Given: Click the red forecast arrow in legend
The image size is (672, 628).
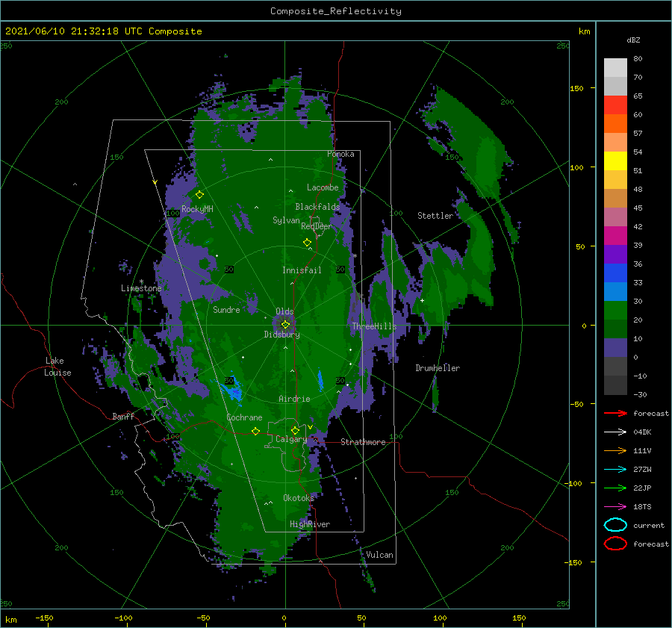Looking at the screenshot, I should [x=615, y=413].
